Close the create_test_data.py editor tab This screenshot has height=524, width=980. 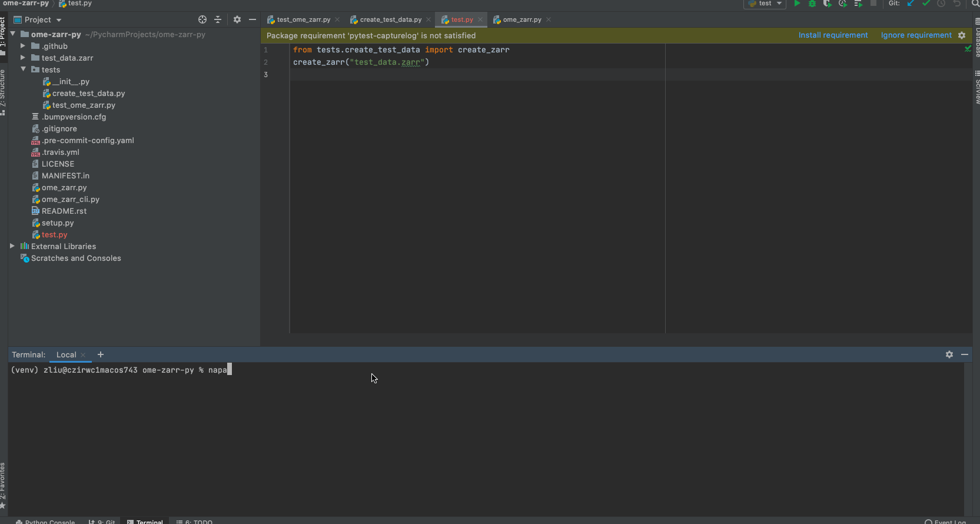coord(428,20)
